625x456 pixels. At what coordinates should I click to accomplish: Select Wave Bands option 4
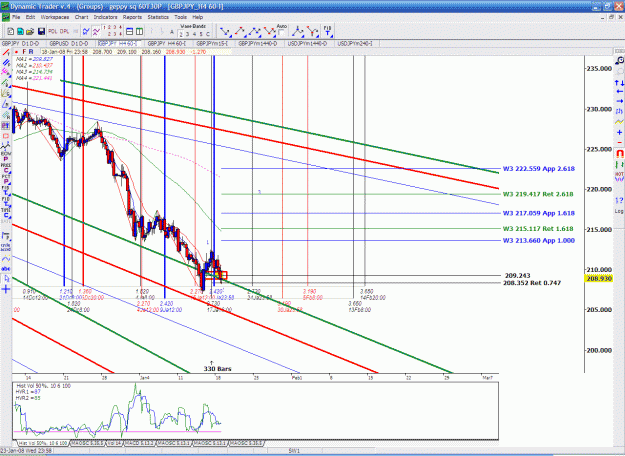tap(194, 34)
